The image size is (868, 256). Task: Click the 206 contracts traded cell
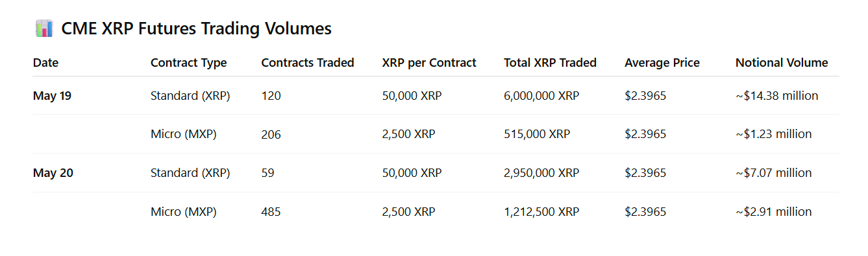click(x=271, y=134)
